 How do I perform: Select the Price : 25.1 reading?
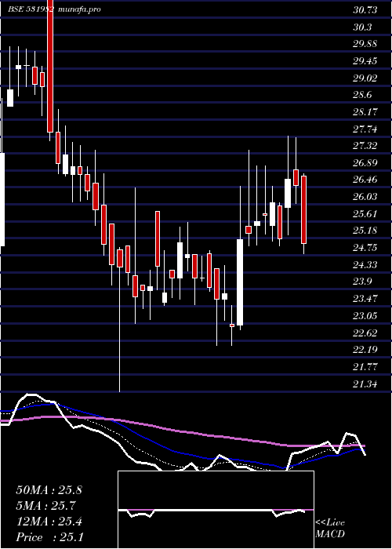tap(49, 537)
